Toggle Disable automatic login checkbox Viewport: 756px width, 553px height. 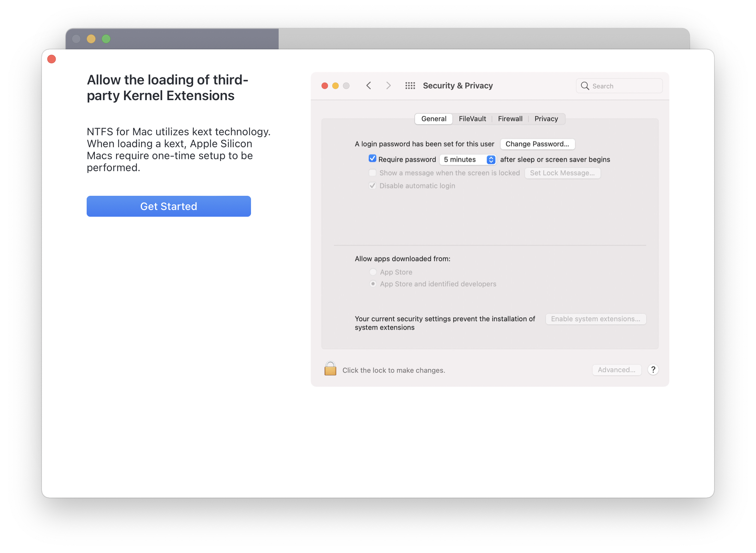click(x=372, y=186)
